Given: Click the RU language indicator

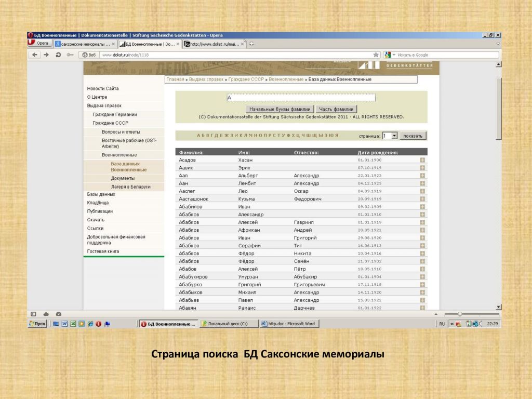Looking at the screenshot, I should click(442, 324).
